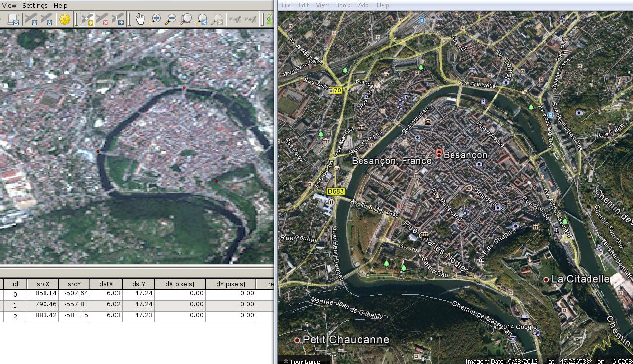Click the 'Besançon, France' map label

click(x=391, y=161)
